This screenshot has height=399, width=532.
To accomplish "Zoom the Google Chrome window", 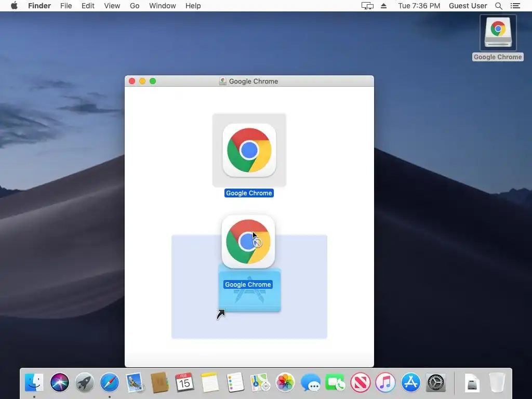I will pyautogui.click(x=153, y=81).
